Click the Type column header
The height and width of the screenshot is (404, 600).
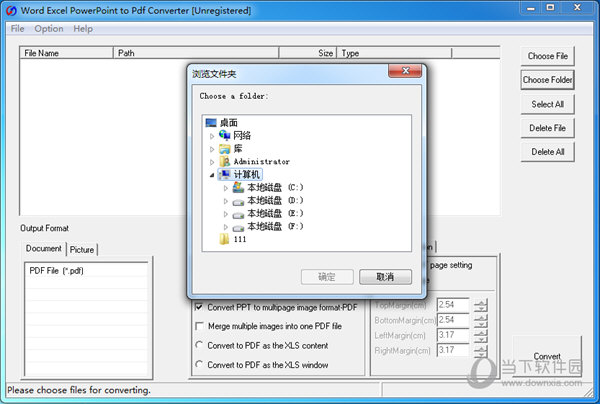point(394,53)
